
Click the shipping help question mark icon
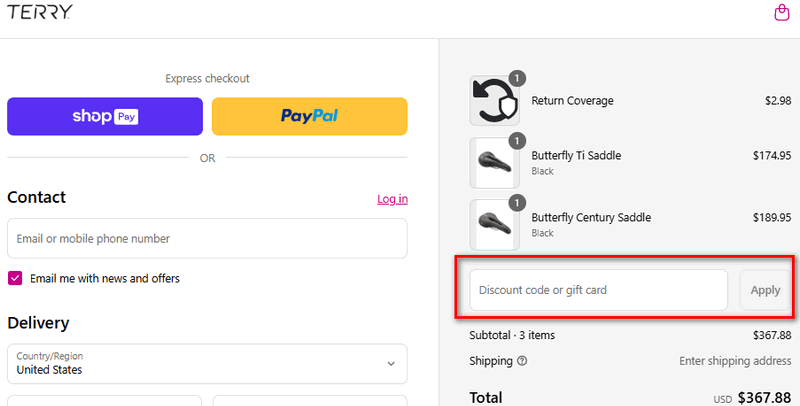tap(522, 361)
